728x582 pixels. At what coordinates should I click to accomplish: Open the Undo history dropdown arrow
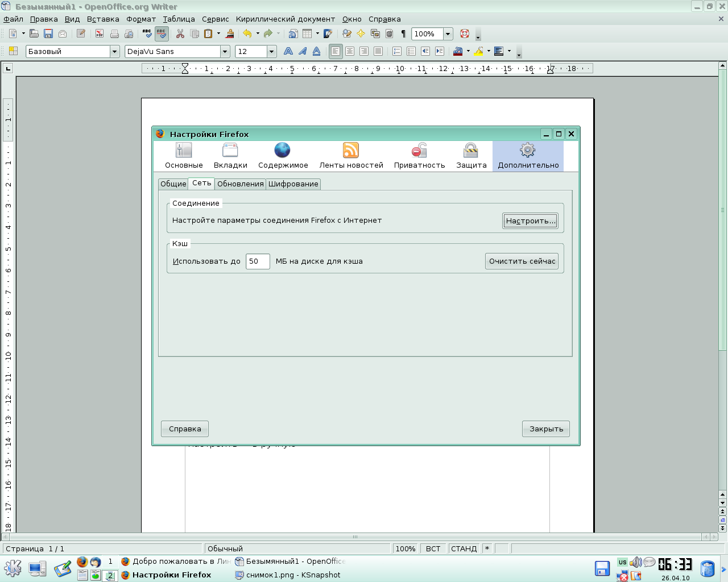click(x=258, y=34)
